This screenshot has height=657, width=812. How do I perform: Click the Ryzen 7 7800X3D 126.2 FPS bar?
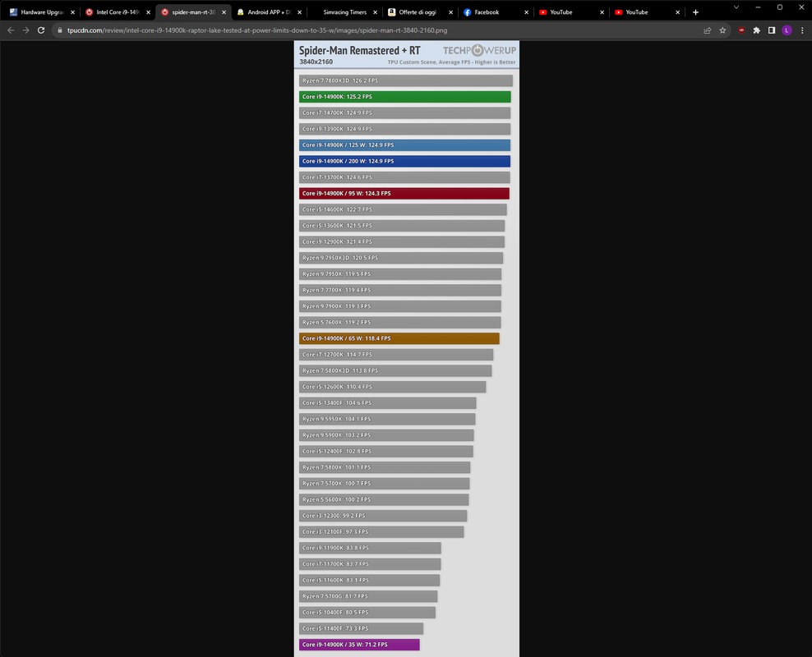(x=405, y=80)
